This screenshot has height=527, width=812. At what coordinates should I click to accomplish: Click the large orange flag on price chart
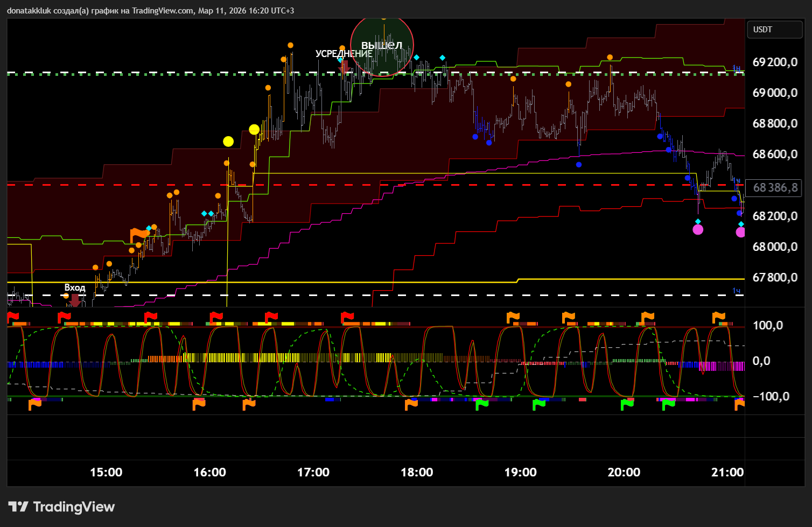point(139,235)
